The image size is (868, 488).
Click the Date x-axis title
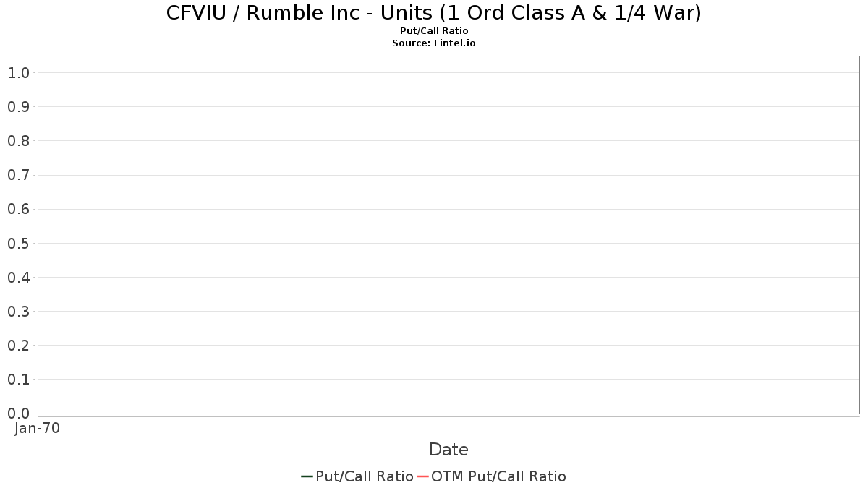click(x=448, y=450)
